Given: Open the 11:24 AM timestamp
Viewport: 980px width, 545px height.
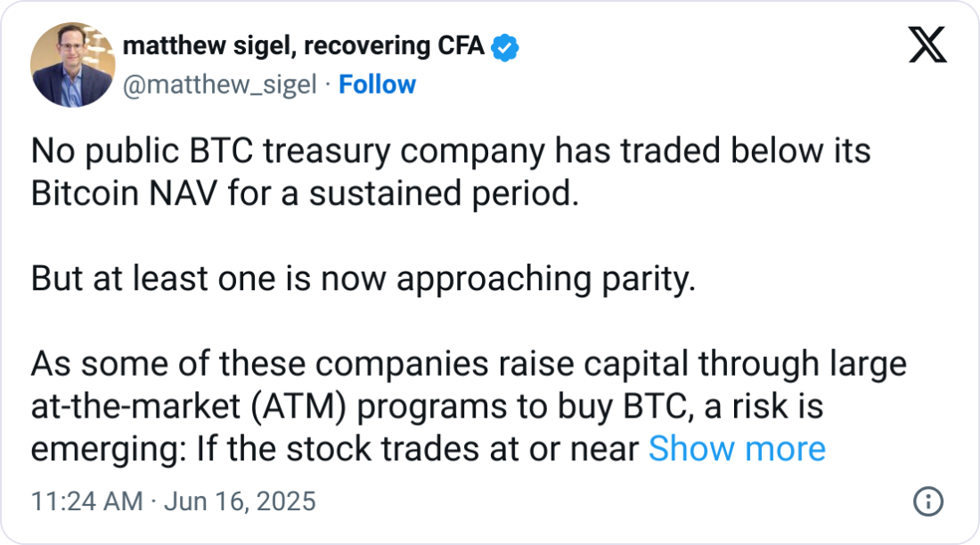Looking at the screenshot, I should click(x=86, y=501).
